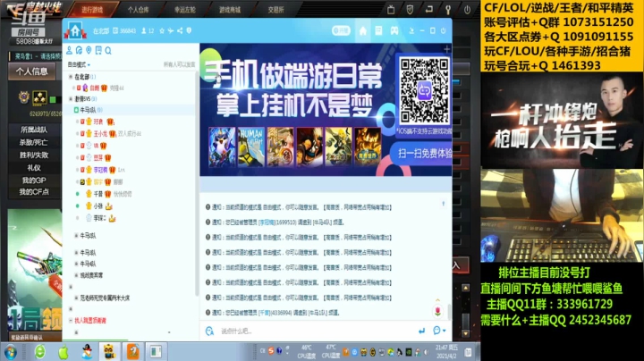Screen dimensions: 644x361
Task: Click the 个人信息 button in game panel
Action: (x=32, y=71)
